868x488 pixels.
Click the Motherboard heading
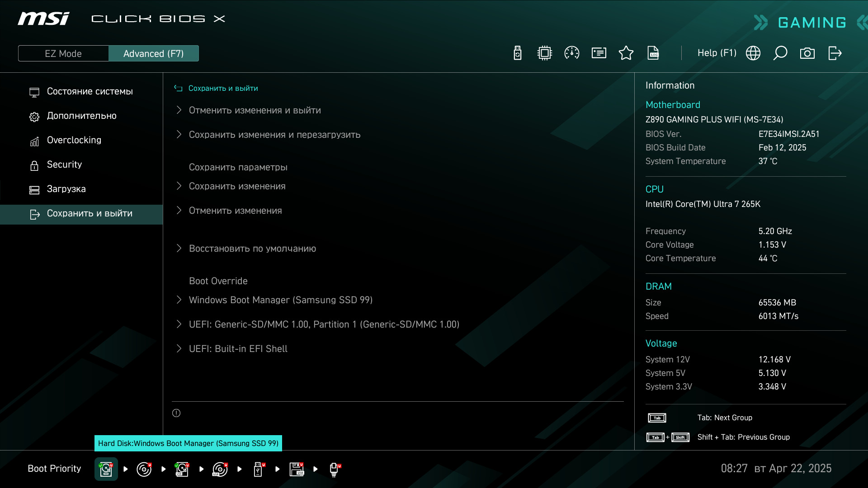(x=673, y=105)
